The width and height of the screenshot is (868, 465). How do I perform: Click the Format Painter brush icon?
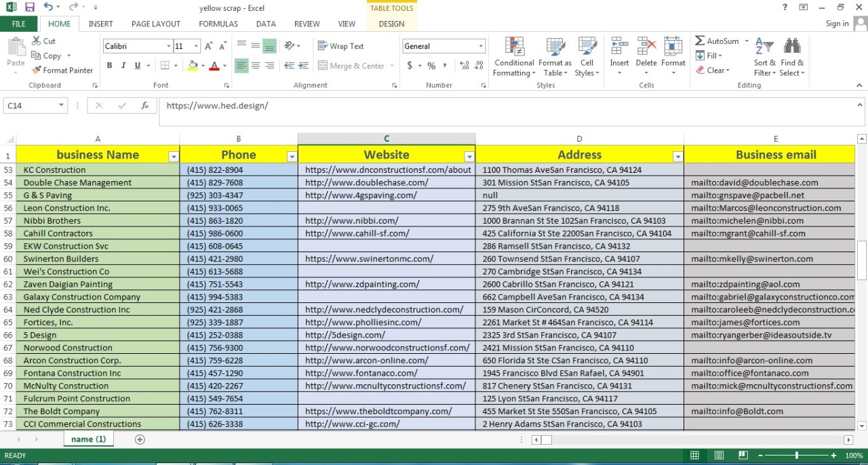click(x=37, y=70)
